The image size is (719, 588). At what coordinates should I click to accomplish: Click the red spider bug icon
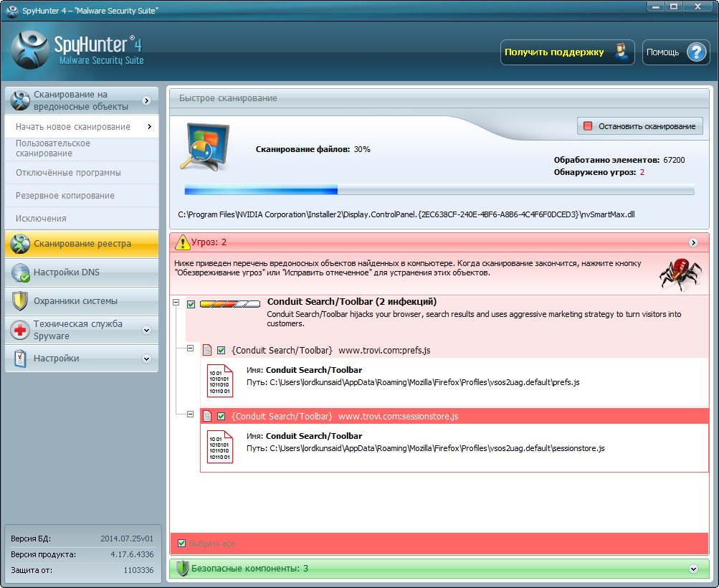point(680,274)
